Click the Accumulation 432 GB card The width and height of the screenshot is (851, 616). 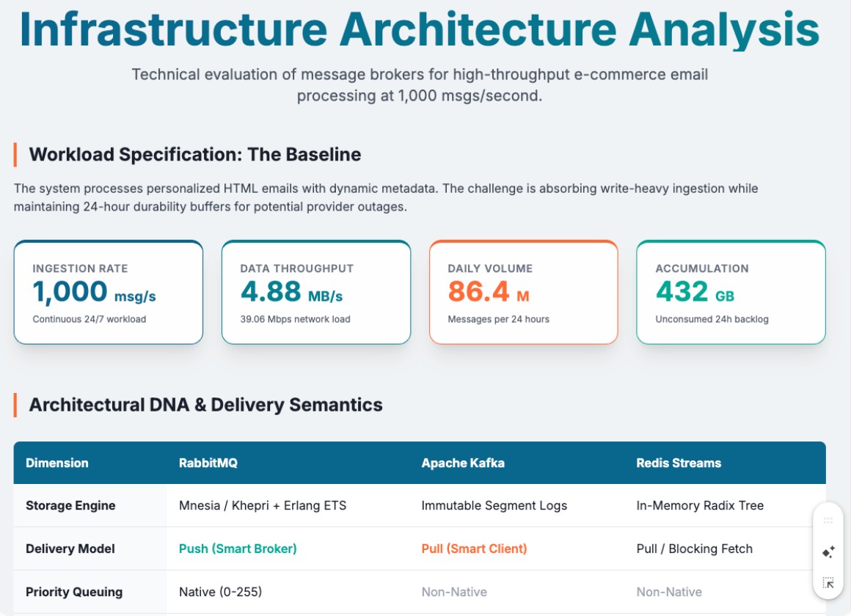click(x=731, y=292)
